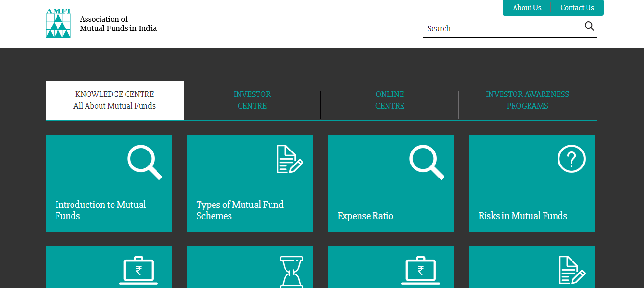This screenshot has width=644, height=288.
Task: Open Introduction to Mutual Funds link text
Action: (x=100, y=210)
